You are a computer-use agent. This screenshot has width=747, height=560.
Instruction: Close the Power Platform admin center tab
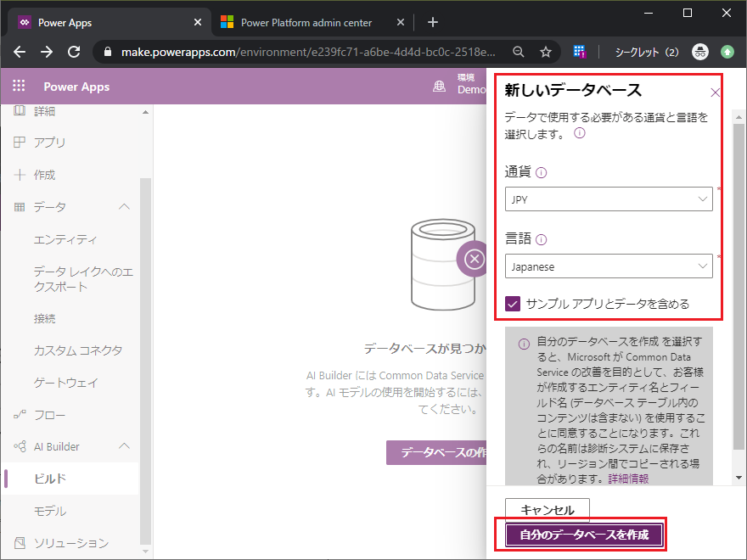(401, 22)
